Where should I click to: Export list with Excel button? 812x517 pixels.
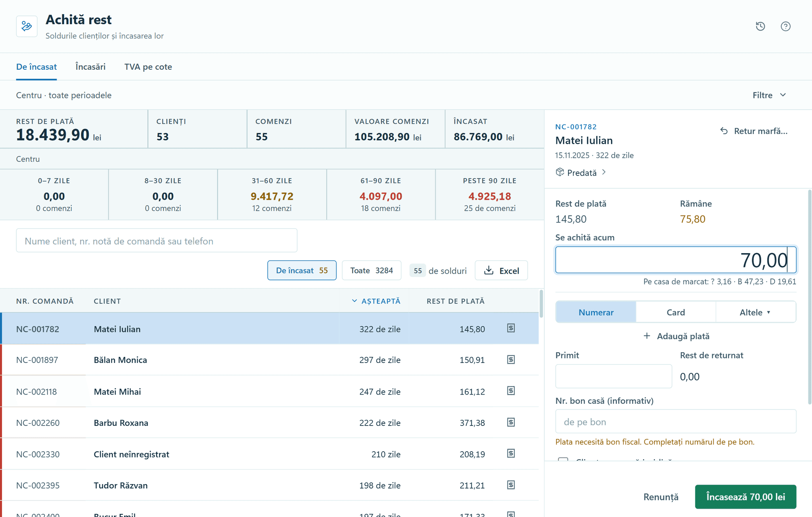[x=501, y=270]
